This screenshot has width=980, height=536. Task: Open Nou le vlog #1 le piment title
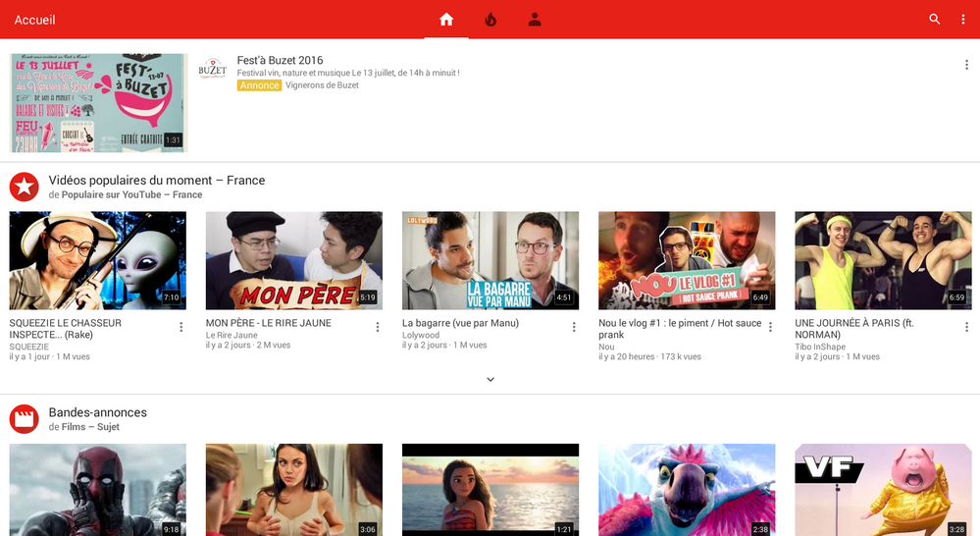[680, 328]
